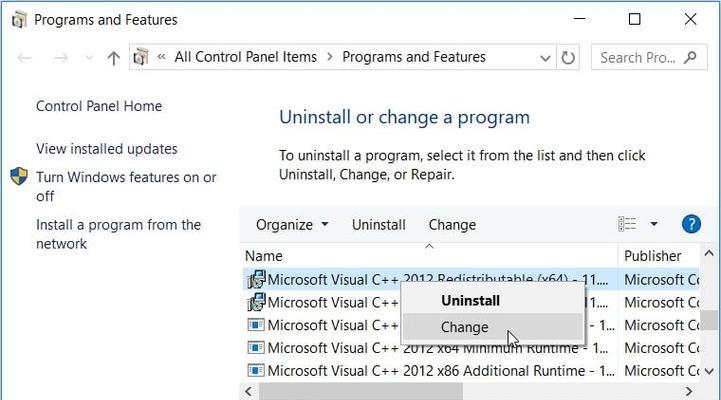Click the vertical scrollbar down arrow
Image resolution: width=721 pixels, height=400 pixels.
point(709,371)
